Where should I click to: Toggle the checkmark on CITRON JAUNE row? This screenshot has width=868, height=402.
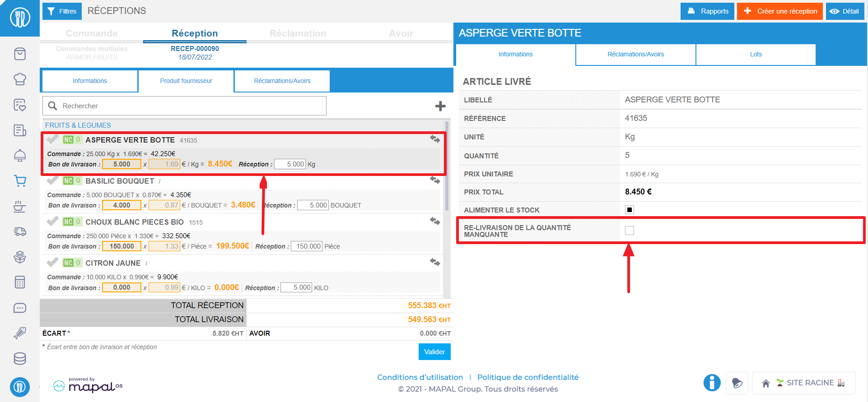[x=53, y=262]
